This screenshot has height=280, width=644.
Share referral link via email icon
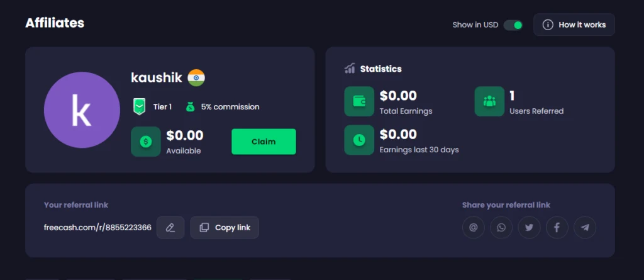coord(474,227)
